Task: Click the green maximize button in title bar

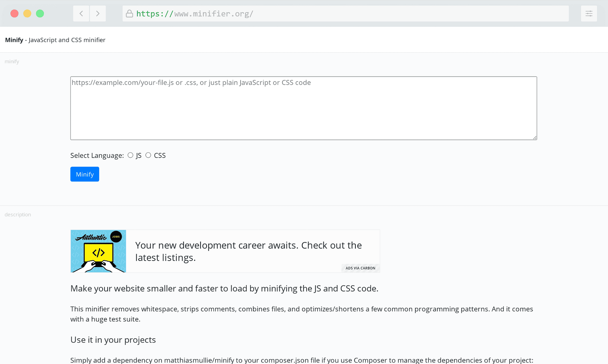Action: [x=40, y=13]
